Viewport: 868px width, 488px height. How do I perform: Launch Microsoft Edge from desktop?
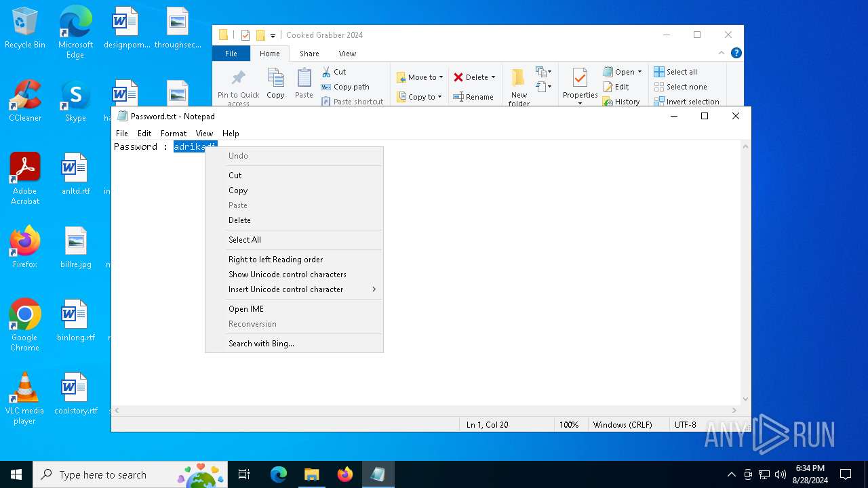[75, 33]
